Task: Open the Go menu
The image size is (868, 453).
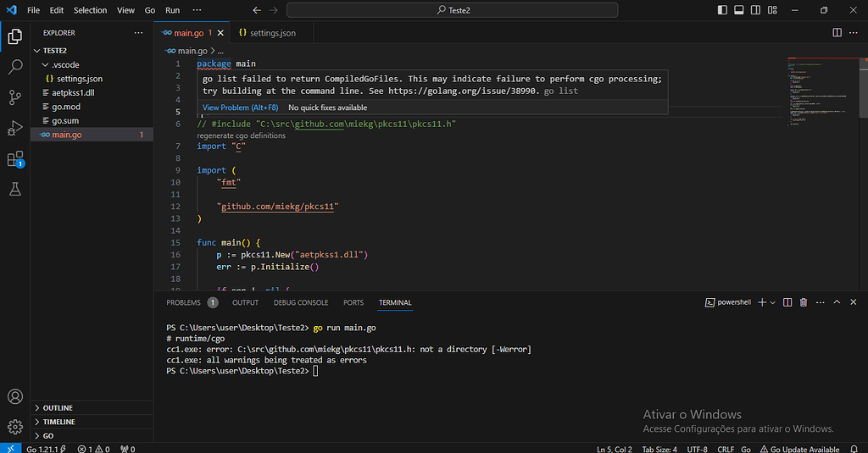Action: [149, 10]
